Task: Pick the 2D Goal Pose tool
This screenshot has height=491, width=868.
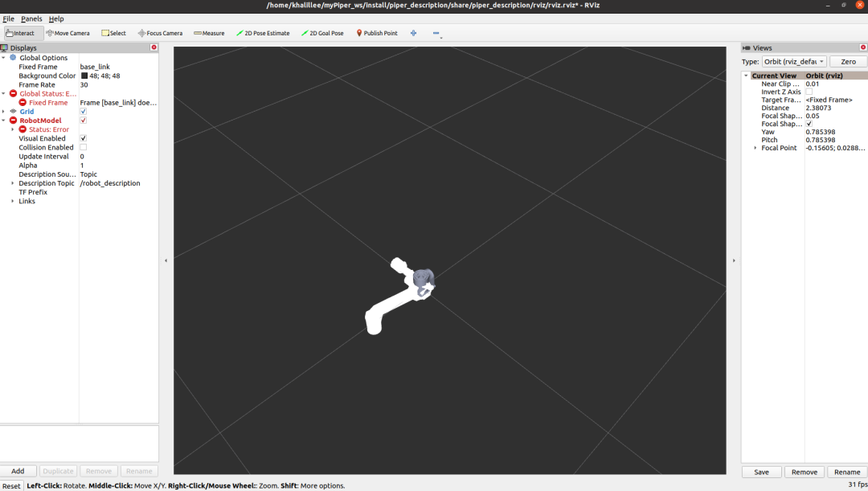Action: 322,33
